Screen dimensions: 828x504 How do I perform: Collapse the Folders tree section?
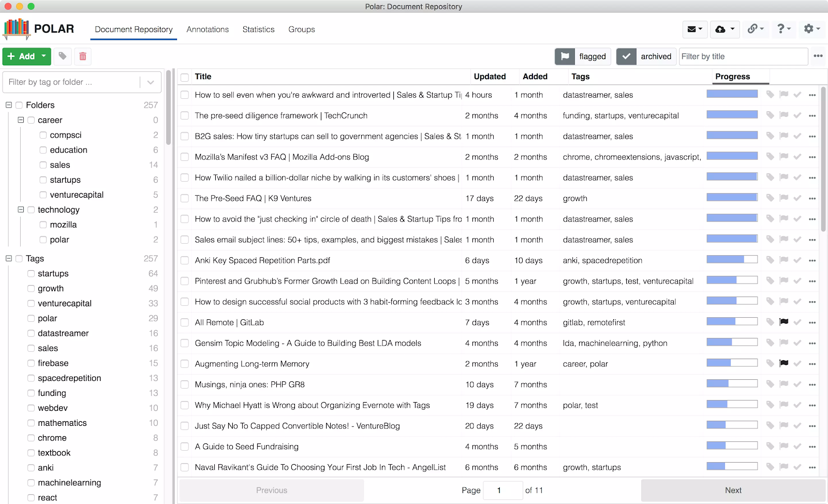coord(9,105)
